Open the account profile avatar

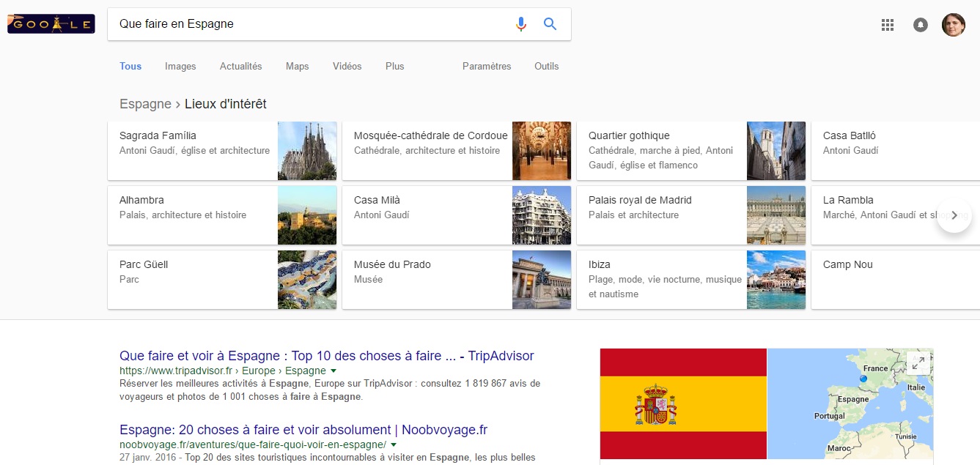(x=954, y=25)
